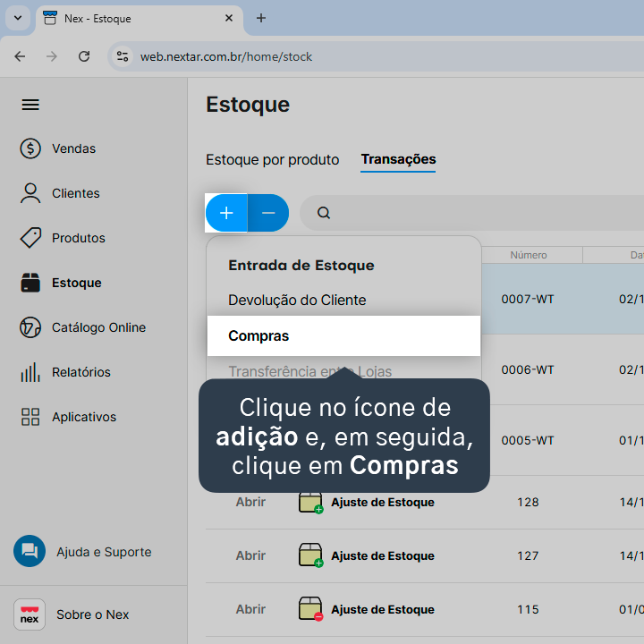The image size is (644, 644).
Task: Choose Compras in the entry menu
Action: point(343,336)
